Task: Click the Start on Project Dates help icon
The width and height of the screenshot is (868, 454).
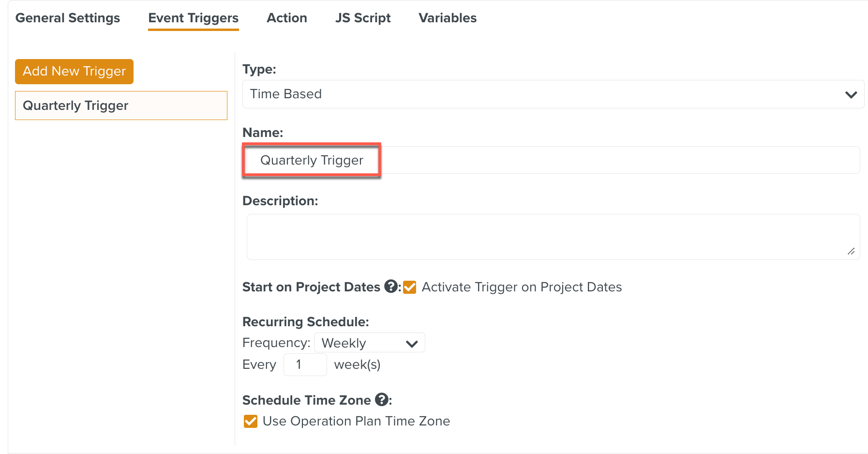Action: point(391,287)
